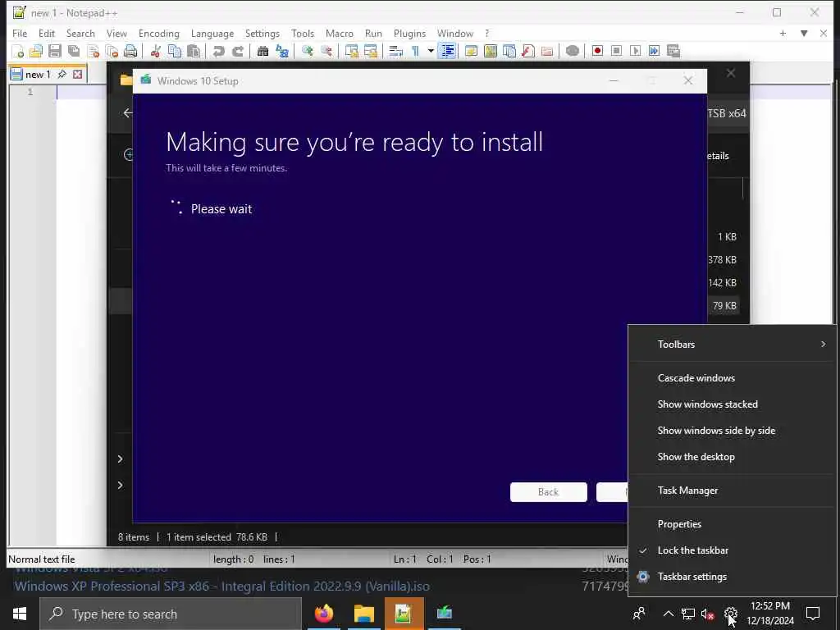This screenshot has width=840, height=630.
Task: Click the circled plus New icon in File Explorer
Action: [129, 155]
